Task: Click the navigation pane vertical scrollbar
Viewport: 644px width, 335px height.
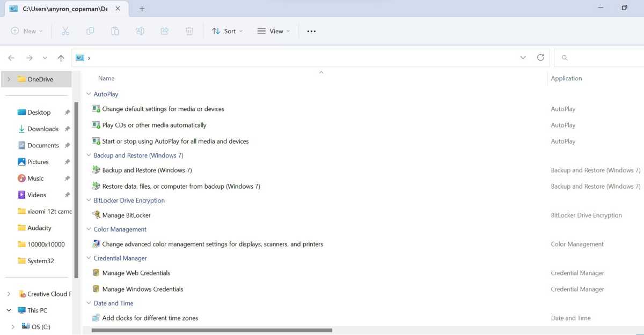Action: coord(76,190)
